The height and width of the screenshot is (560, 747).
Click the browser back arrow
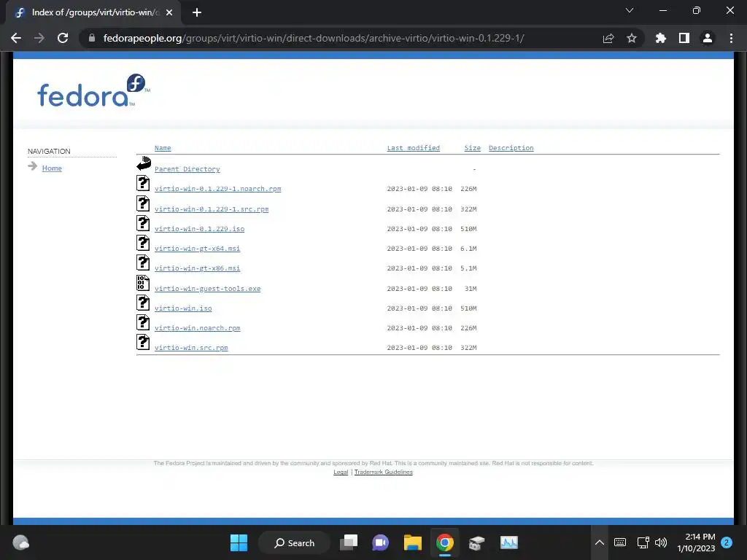[16, 38]
